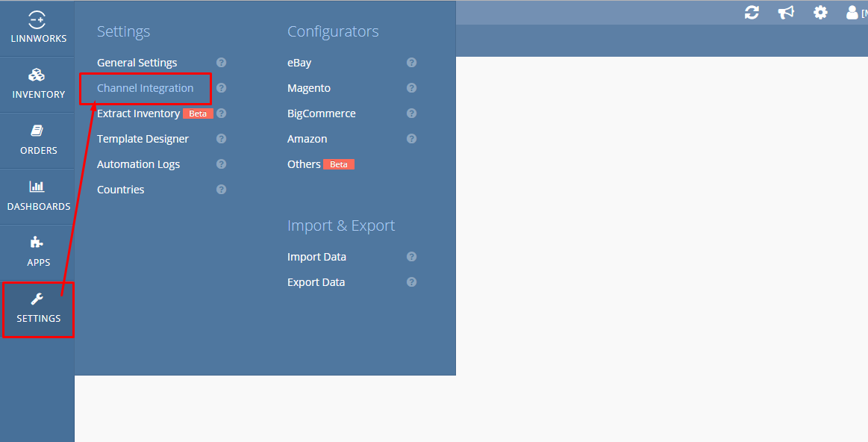Click the Beta badge beside Others
Viewport: 868px width, 442px height.
pos(339,164)
